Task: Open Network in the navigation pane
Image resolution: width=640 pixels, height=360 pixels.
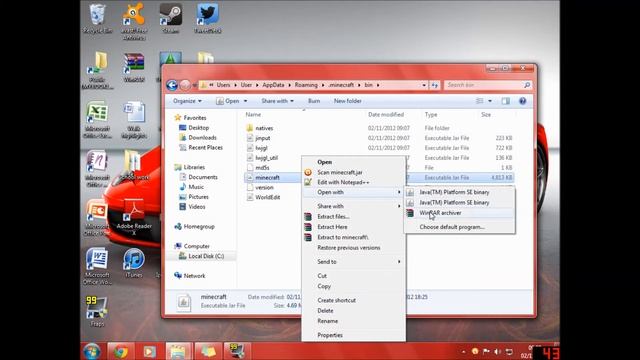Action: (x=194, y=276)
